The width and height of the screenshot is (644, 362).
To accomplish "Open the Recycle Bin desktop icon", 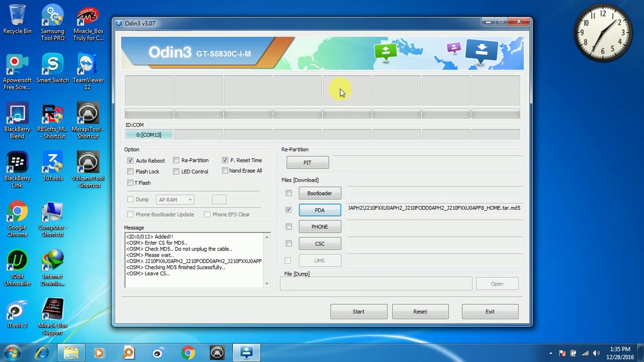I will point(17,20).
